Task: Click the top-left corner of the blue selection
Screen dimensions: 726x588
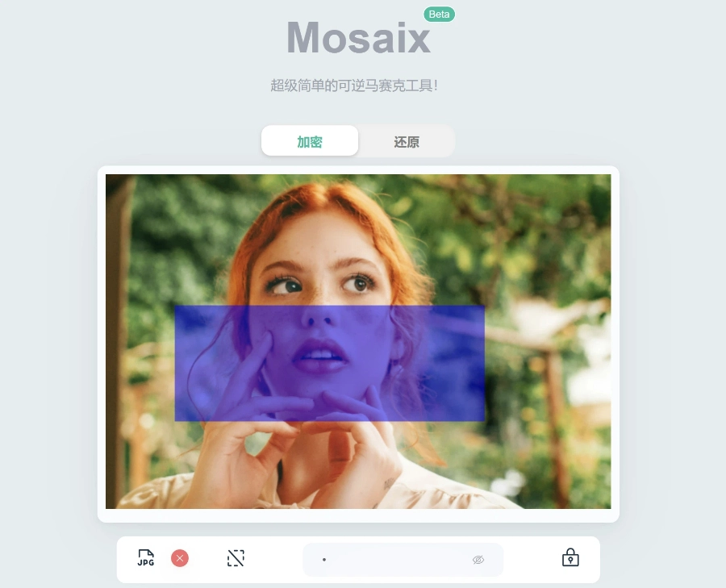Action: 175,306
